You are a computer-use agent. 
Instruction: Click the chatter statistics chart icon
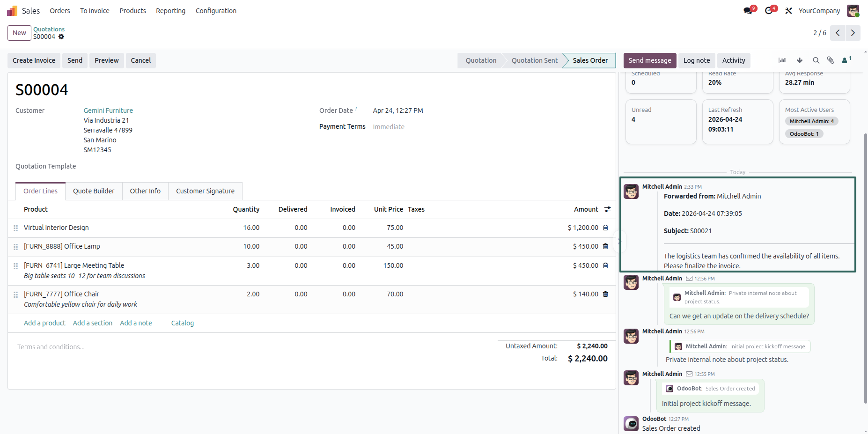click(x=782, y=60)
